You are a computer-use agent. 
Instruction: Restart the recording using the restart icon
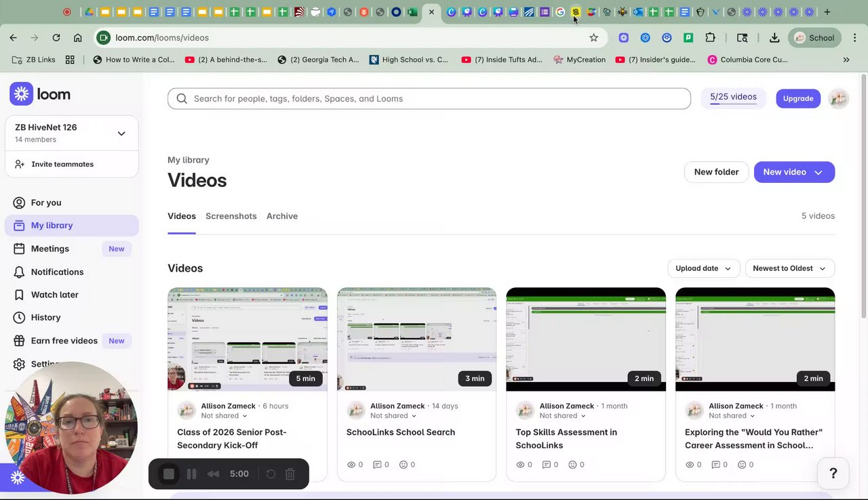[271, 474]
